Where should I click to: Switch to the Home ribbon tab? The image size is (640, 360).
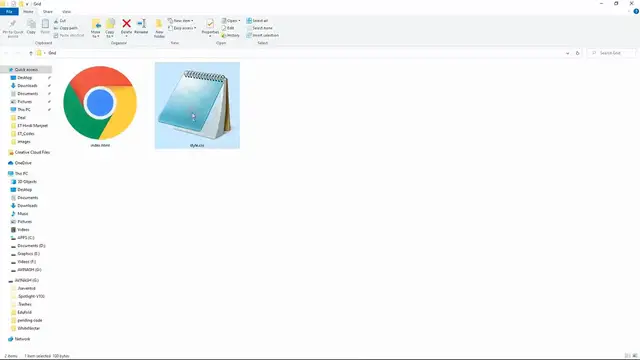[28, 11]
